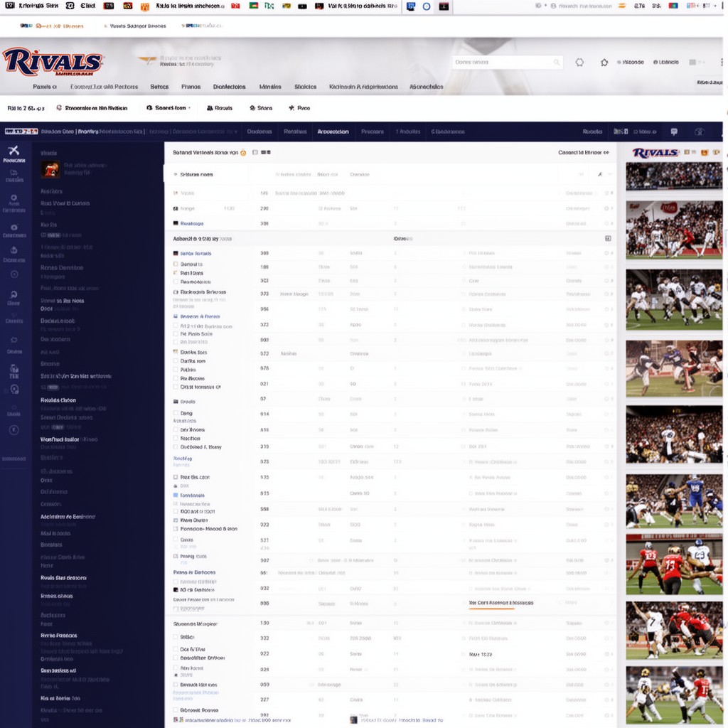Open the 'Selrcs' header navigation item
This screenshot has height=728, width=728.
tap(159, 87)
